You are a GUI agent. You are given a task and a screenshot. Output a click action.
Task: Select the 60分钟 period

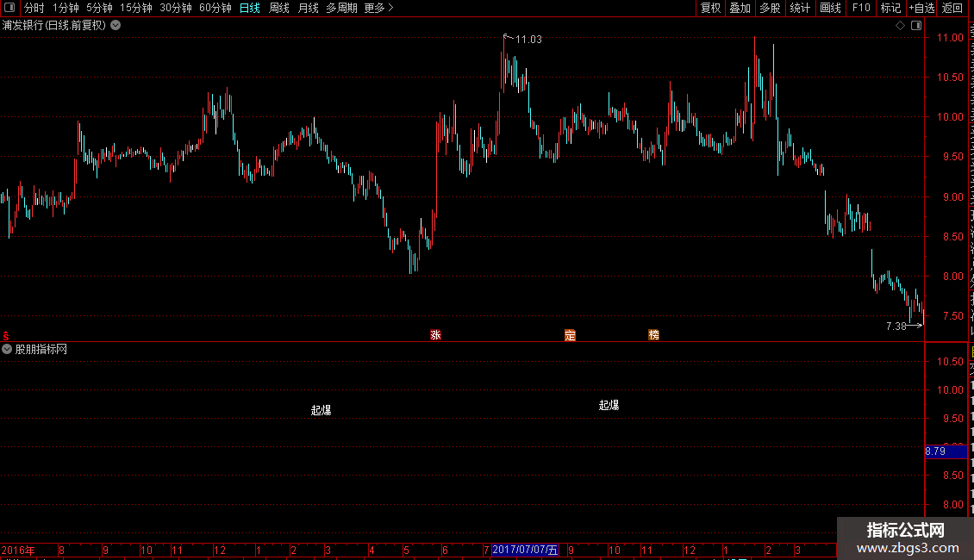point(215,8)
